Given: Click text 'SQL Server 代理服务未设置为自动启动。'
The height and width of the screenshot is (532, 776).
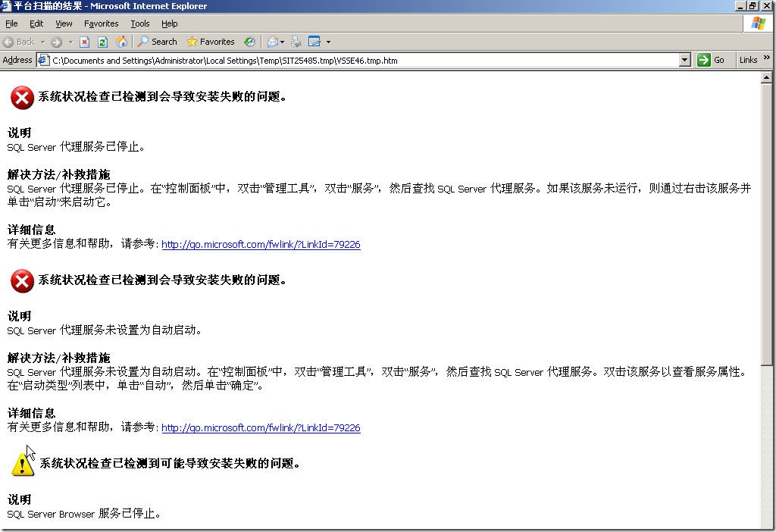Looking at the screenshot, I should [105, 330].
